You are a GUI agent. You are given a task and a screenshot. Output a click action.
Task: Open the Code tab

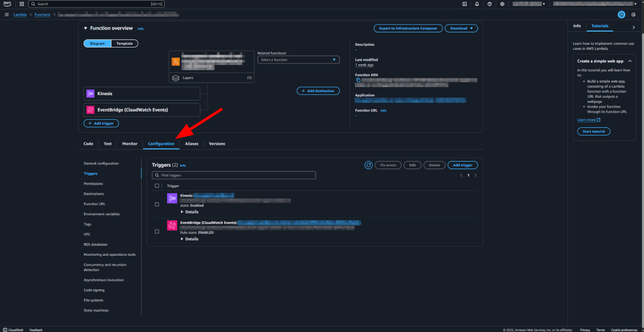coord(88,144)
